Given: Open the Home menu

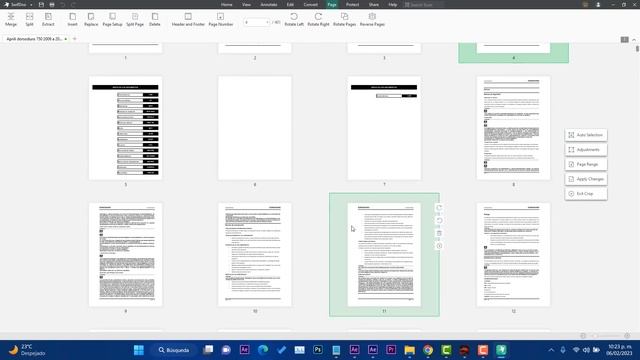Looking at the screenshot, I should (x=227, y=4).
